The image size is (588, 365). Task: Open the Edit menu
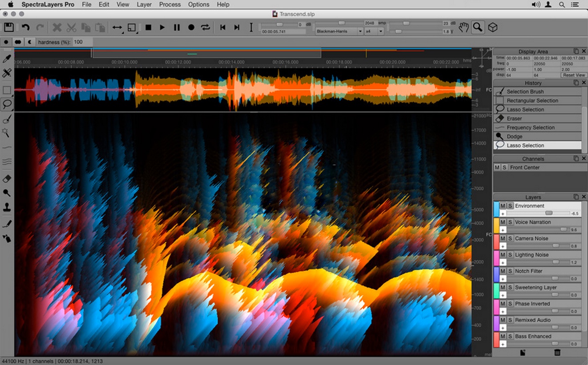[x=104, y=4]
